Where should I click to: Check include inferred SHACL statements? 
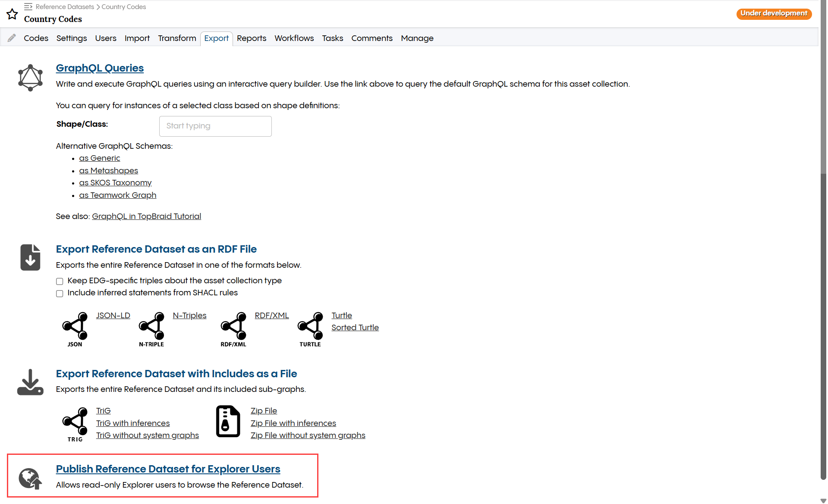pos(60,293)
